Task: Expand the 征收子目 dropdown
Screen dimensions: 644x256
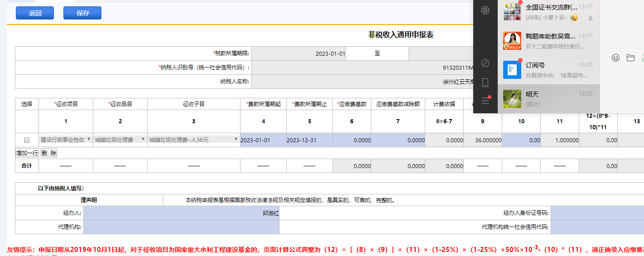Action: point(193,140)
